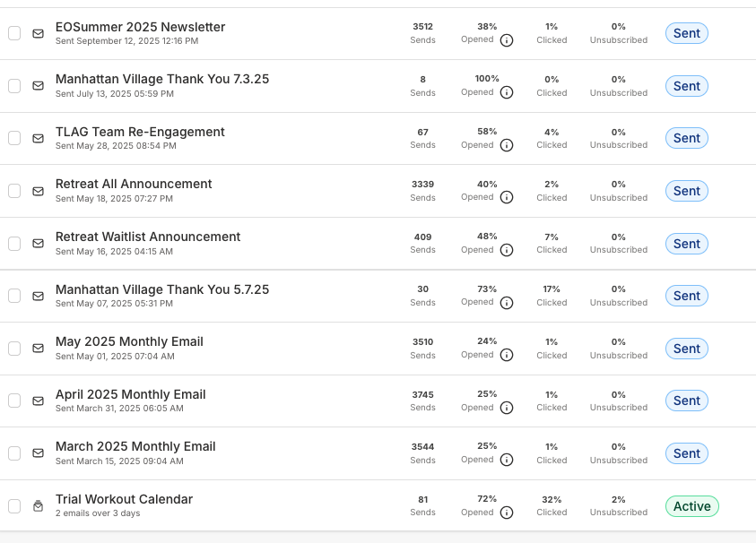The image size is (756, 543).
Task: Tick the Trial Workout Calendar checkbox
Action: (14, 506)
